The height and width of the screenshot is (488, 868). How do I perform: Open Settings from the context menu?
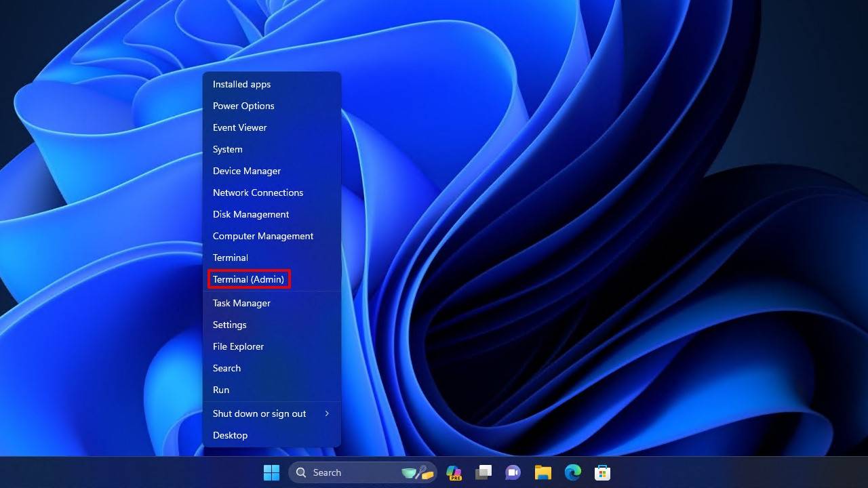pyautogui.click(x=229, y=325)
